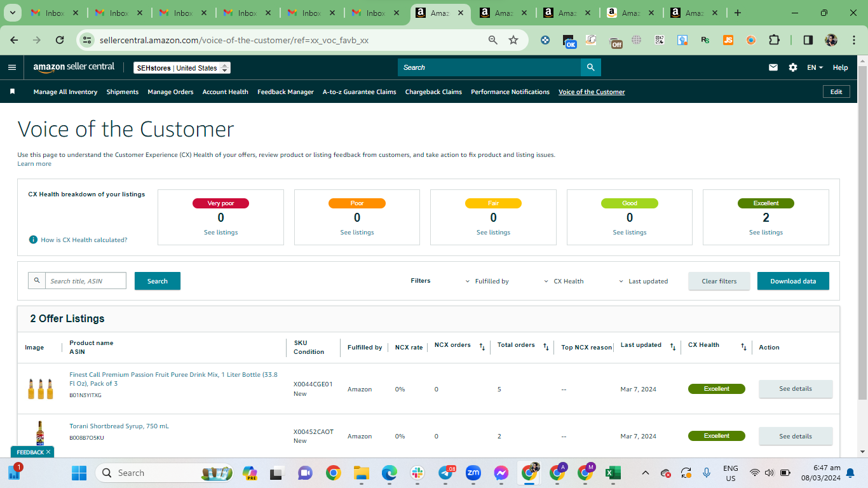The height and width of the screenshot is (488, 868).
Task: Click the Finest Call Passion Fruit product thumbnail
Action: [41, 388]
